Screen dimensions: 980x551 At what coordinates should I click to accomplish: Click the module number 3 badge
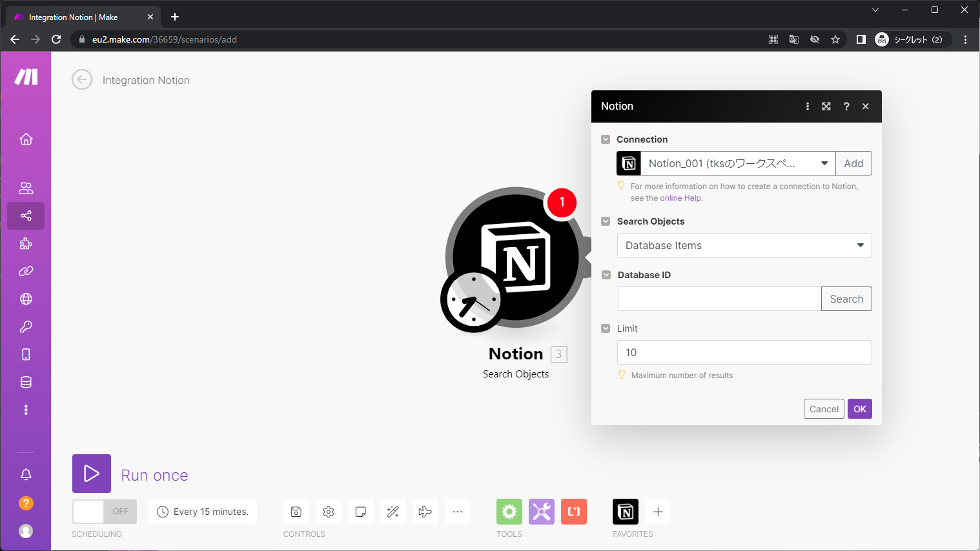[559, 354]
